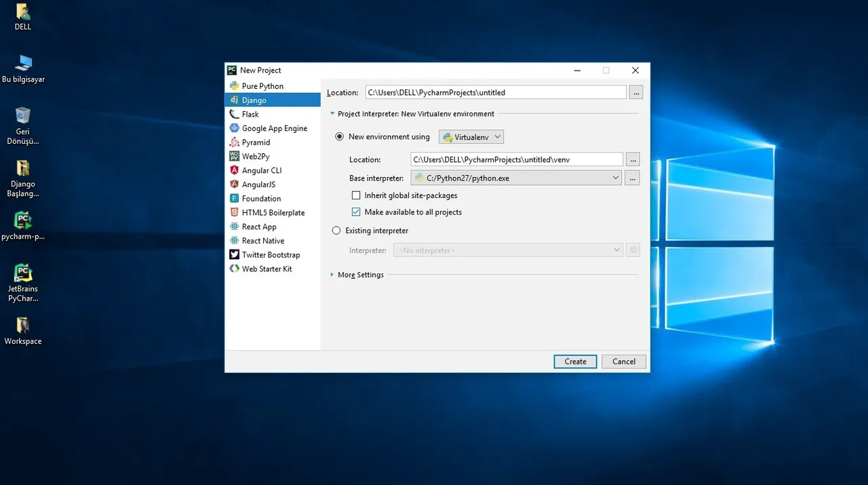868x485 pixels.
Task: Open the Virtualenv environment type dropdown
Action: (x=471, y=137)
